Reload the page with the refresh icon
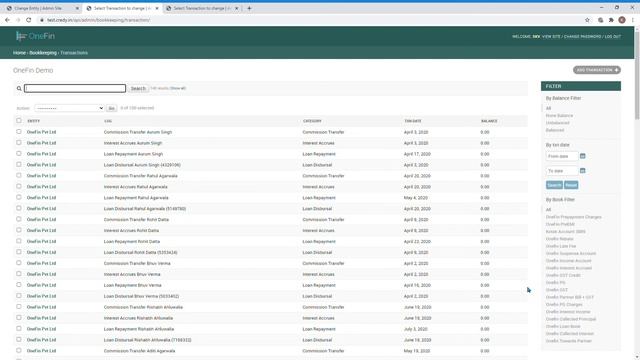The height and width of the screenshot is (360, 640). (x=29, y=20)
